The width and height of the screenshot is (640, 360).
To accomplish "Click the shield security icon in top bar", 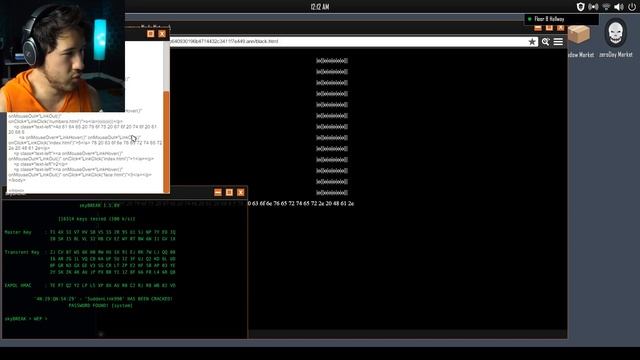I will point(580,7).
